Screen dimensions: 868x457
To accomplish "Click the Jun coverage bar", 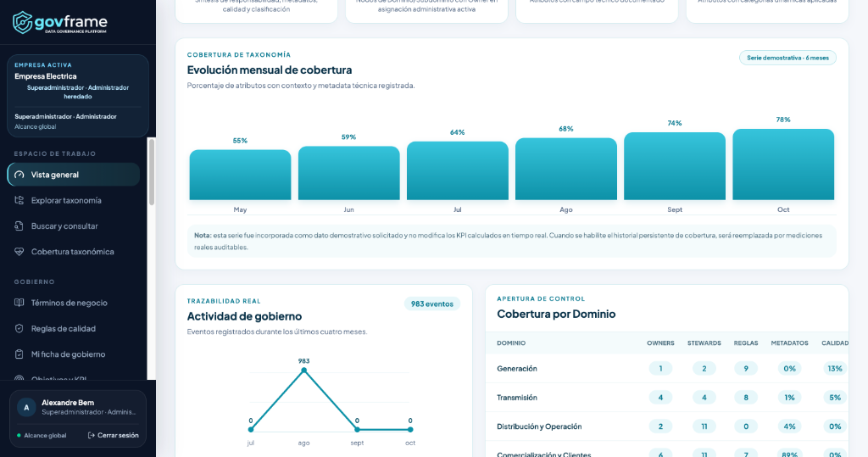I will click(348, 173).
